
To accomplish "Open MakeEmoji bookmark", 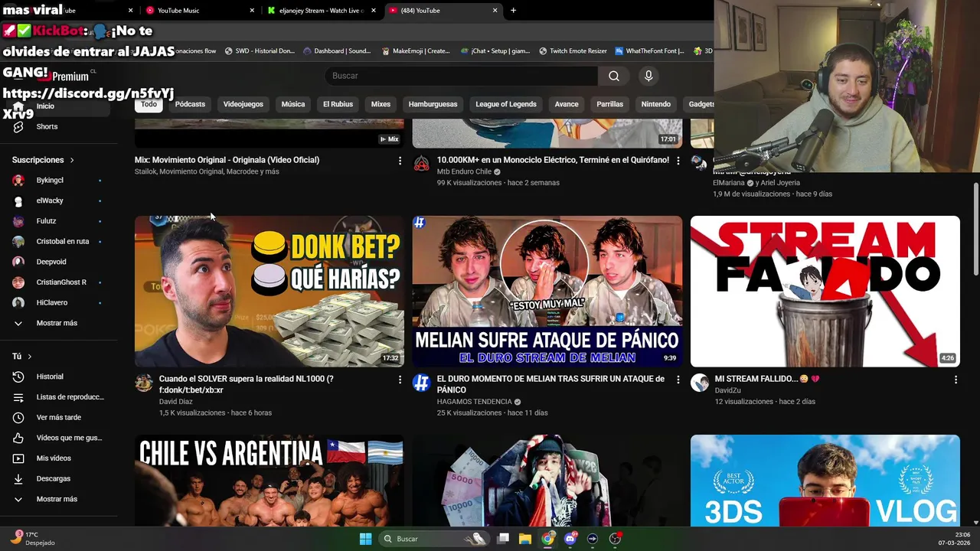I will [416, 51].
